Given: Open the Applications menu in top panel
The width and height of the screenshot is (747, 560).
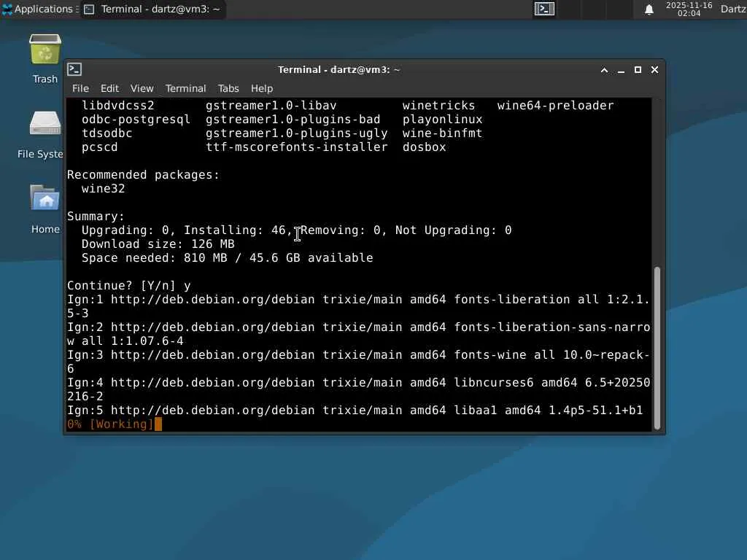Looking at the screenshot, I should [x=39, y=9].
